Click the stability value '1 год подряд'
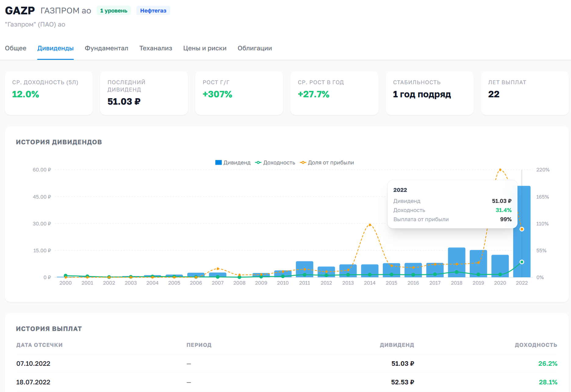This screenshot has height=392, width=571. click(422, 94)
